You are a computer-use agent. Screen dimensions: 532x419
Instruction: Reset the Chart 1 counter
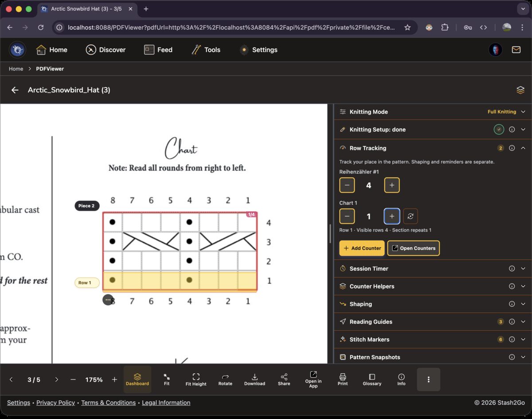point(411,216)
